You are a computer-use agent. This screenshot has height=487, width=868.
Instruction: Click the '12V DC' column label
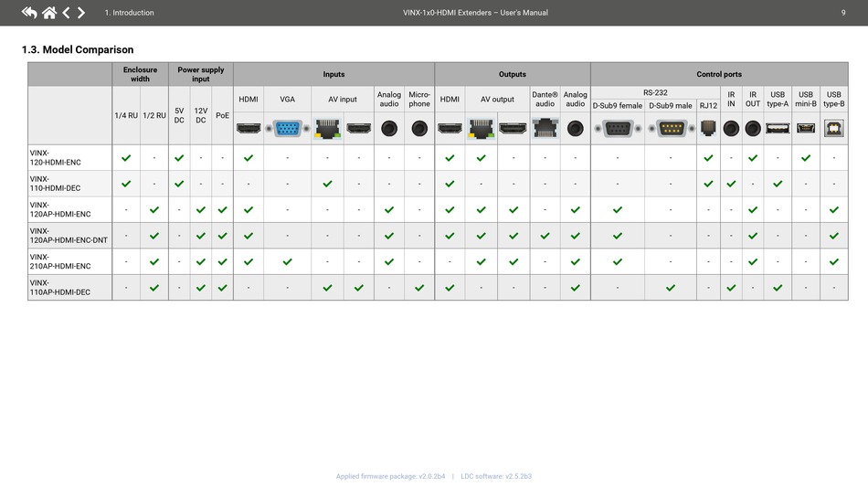point(201,115)
